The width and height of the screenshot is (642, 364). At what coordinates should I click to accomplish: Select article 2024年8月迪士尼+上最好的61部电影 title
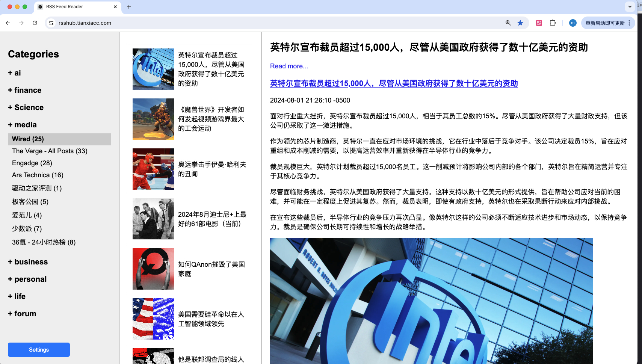[212, 219]
